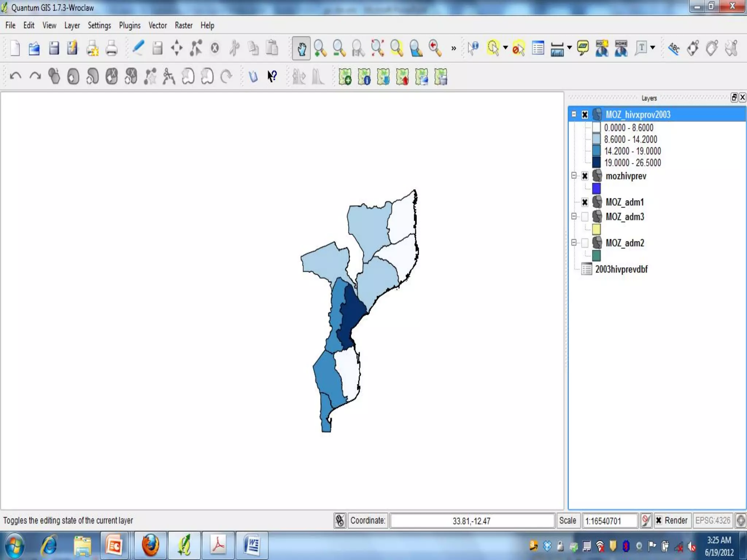The image size is (747, 560).
Task: Click the Scale input field
Action: pyautogui.click(x=609, y=521)
